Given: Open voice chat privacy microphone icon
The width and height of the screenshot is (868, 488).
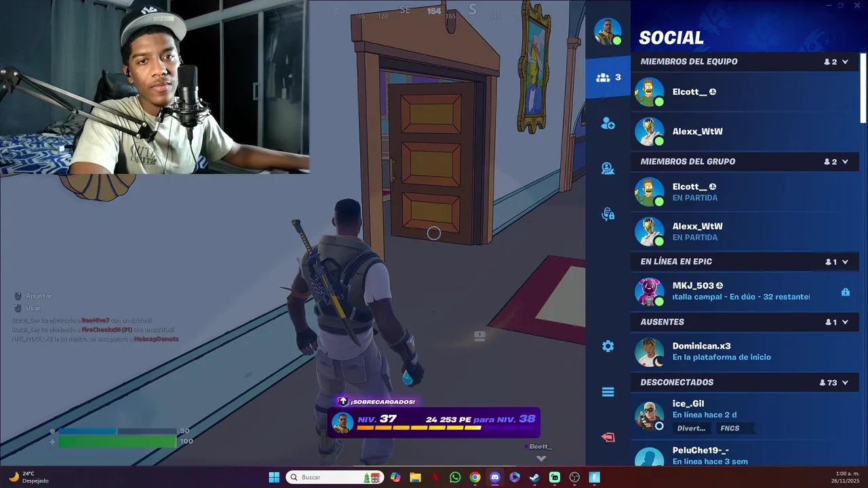Looking at the screenshot, I should tap(608, 214).
